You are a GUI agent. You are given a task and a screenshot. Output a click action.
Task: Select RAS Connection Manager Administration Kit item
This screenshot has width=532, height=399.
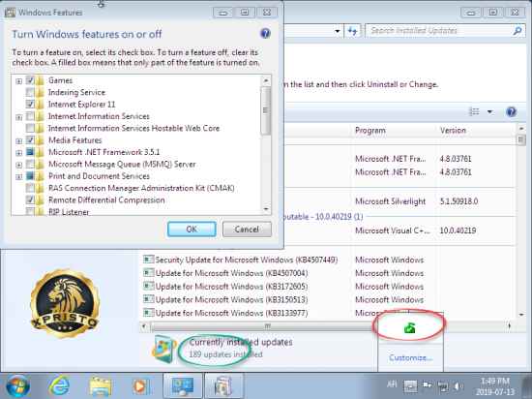141,188
